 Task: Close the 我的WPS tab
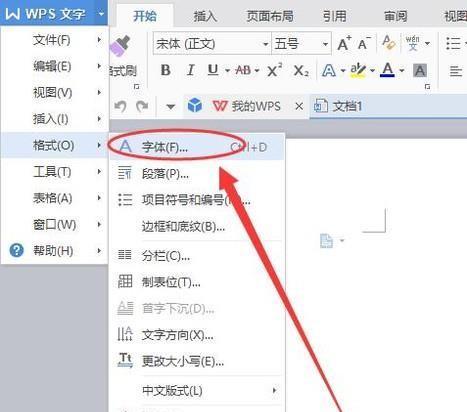[299, 107]
